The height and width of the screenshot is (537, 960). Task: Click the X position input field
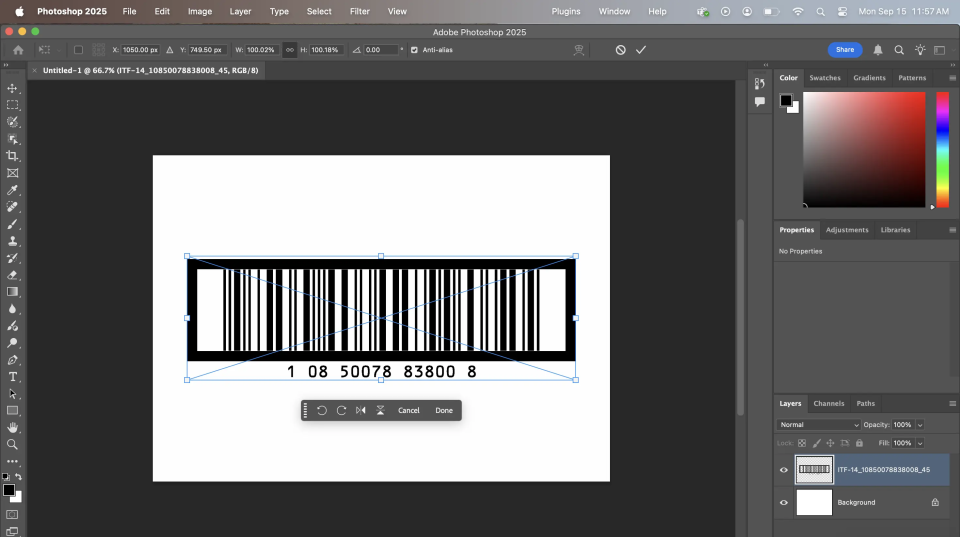(x=140, y=50)
